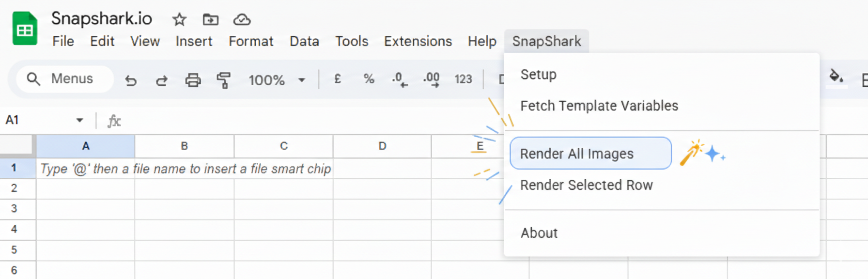
Task: Open the Extensions menu
Action: pos(418,41)
